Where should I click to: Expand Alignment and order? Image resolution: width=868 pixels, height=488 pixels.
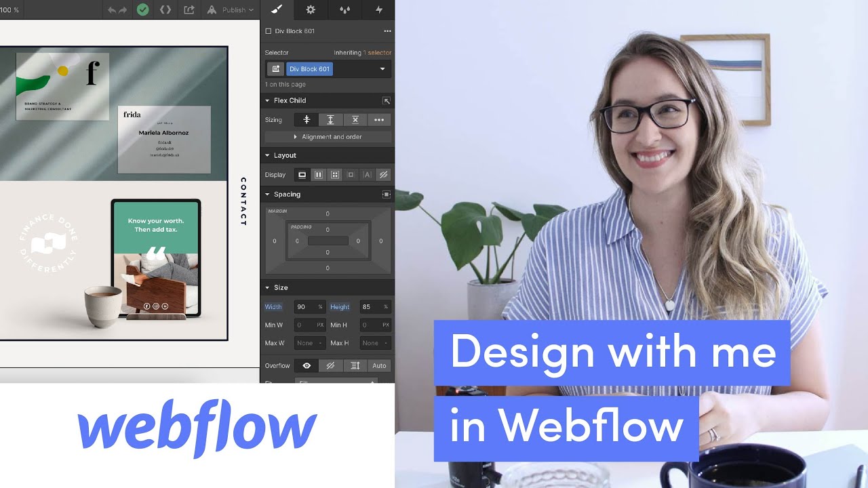tap(328, 137)
